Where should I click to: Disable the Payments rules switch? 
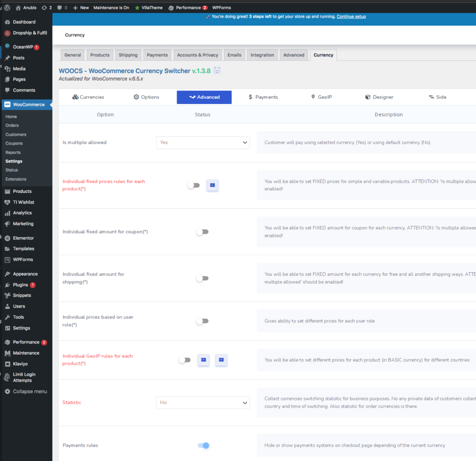click(204, 445)
